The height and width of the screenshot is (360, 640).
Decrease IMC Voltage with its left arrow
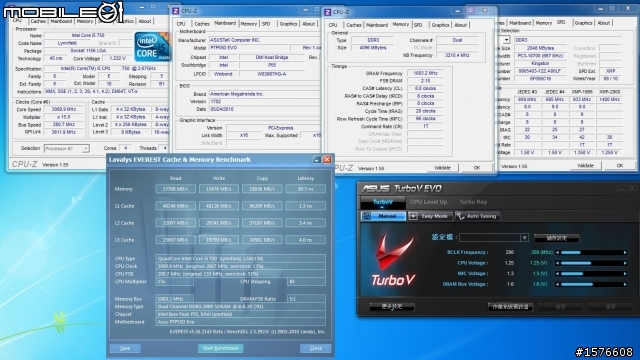pyautogui.click(x=557, y=274)
